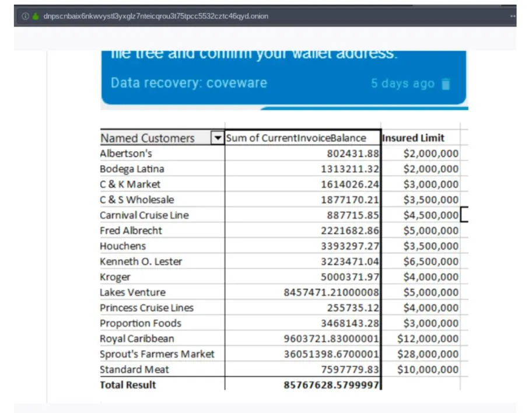Open the Named Customers filter dropdown
The width and height of the screenshot is (532, 413).
pos(218,138)
